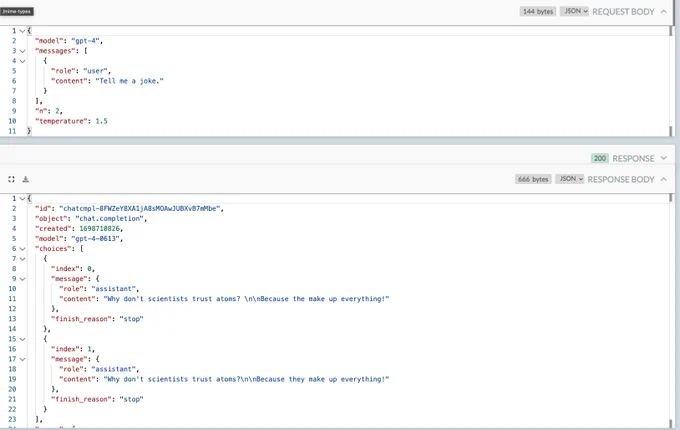Collapse the REQUEST BODY section

coord(664,12)
